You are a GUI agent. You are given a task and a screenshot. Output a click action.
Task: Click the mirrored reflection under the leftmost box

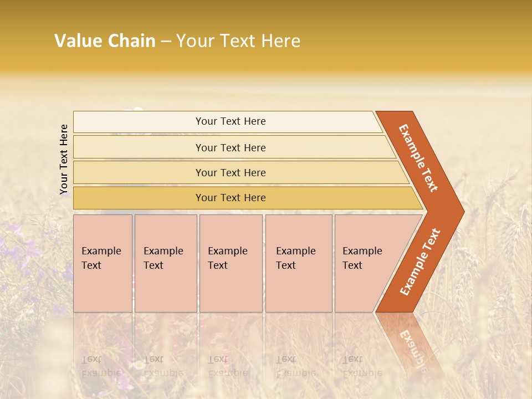click(103, 355)
